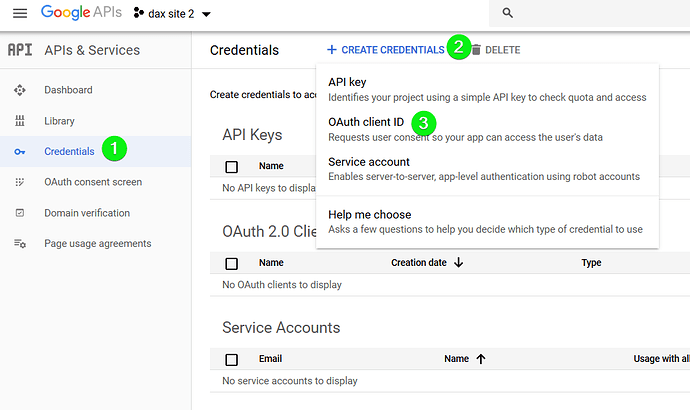Tick the select-all checkbox in Service Accounts table
Screen dimensions: 690x410
pyautogui.click(x=231, y=360)
